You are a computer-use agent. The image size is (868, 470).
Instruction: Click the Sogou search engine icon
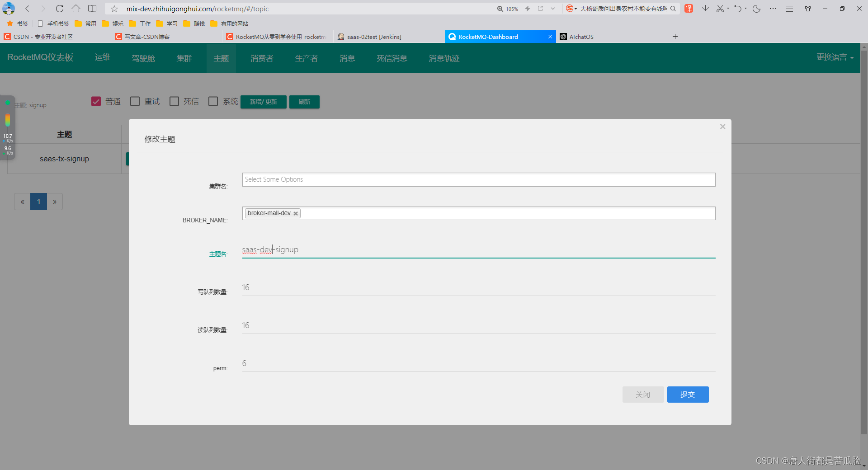(x=570, y=9)
